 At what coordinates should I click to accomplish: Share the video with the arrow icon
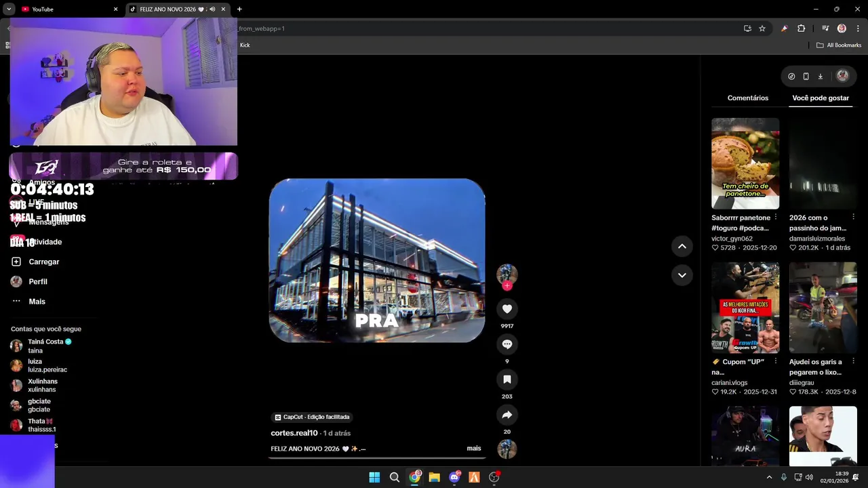tap(507, 415)
